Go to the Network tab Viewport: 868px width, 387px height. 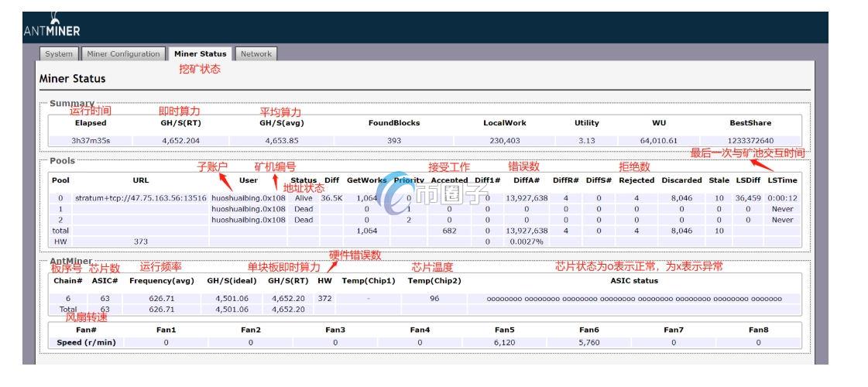[256, 54]
